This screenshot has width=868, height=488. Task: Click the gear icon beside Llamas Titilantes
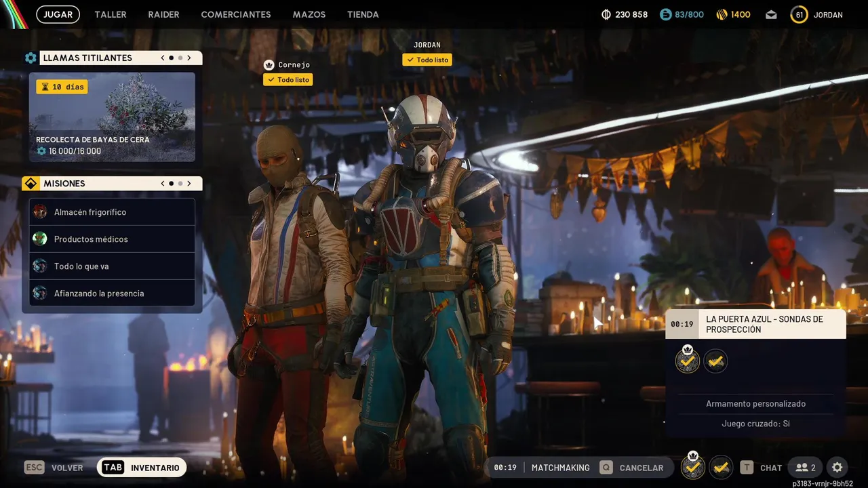[31, 58]
